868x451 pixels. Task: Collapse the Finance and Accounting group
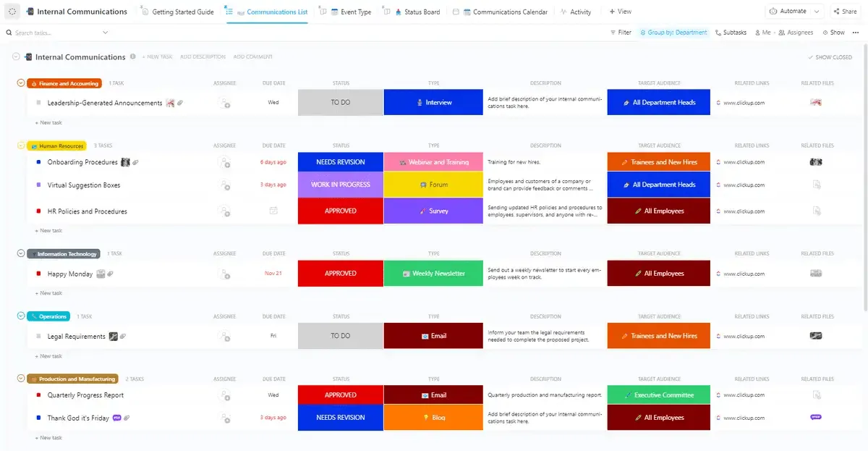click(x=21, y=83)
